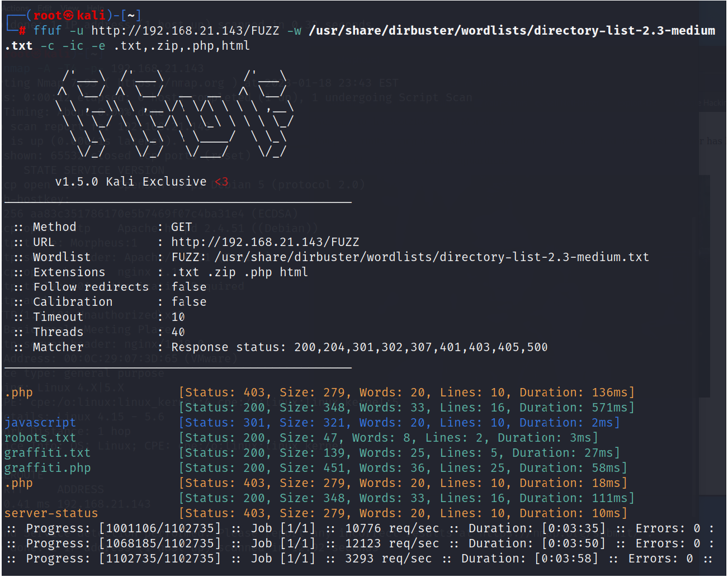Open the http://192.168.21.143/FUZZ URL
The width and height of the screenshot is (728, 577).
click(266, 242)
